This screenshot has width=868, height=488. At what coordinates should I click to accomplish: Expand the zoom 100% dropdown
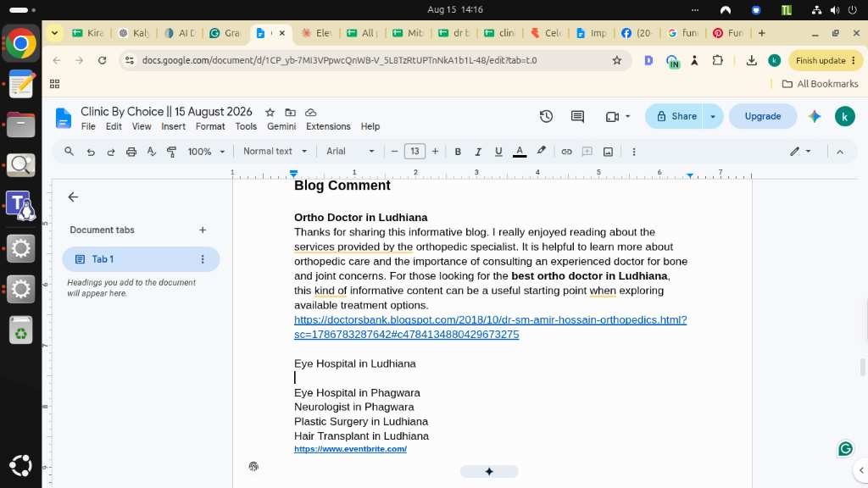[x=206, y=152]
